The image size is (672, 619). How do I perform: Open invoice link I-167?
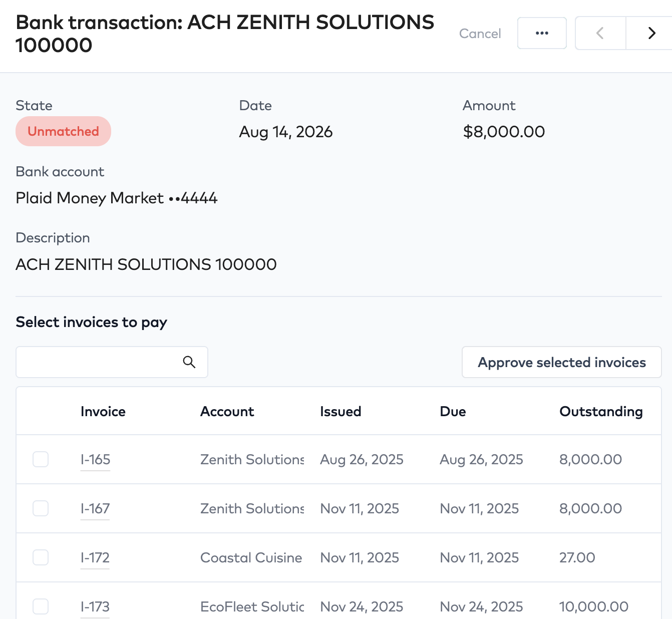95,509
